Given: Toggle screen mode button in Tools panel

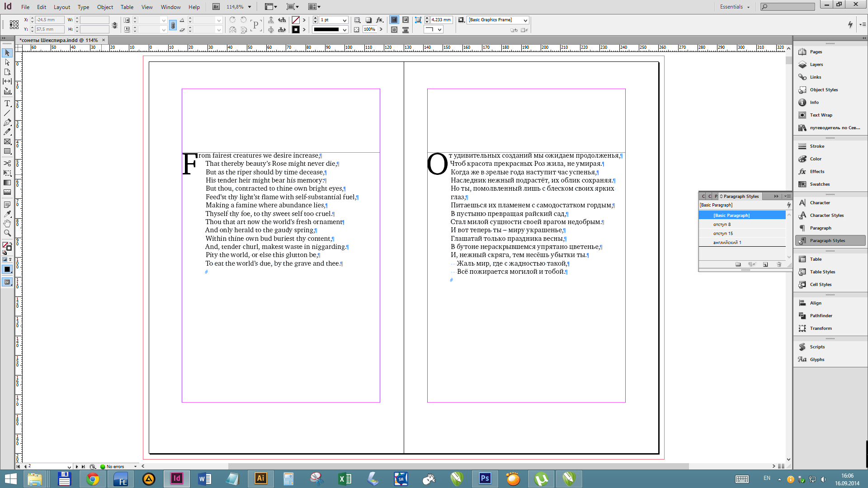Looking at the screenshot, I should [7, 282].
